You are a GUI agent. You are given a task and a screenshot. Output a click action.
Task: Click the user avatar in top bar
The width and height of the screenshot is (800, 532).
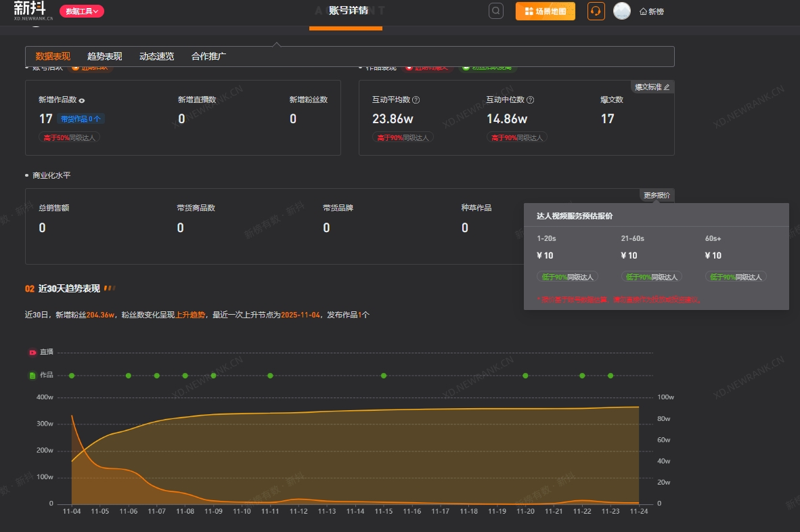[621, 11]
